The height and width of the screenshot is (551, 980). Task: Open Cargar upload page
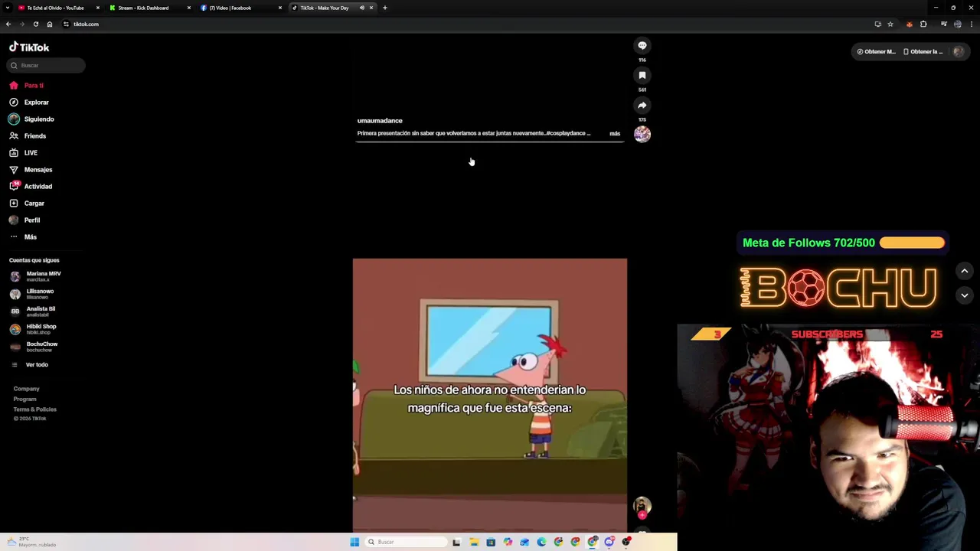34,203
